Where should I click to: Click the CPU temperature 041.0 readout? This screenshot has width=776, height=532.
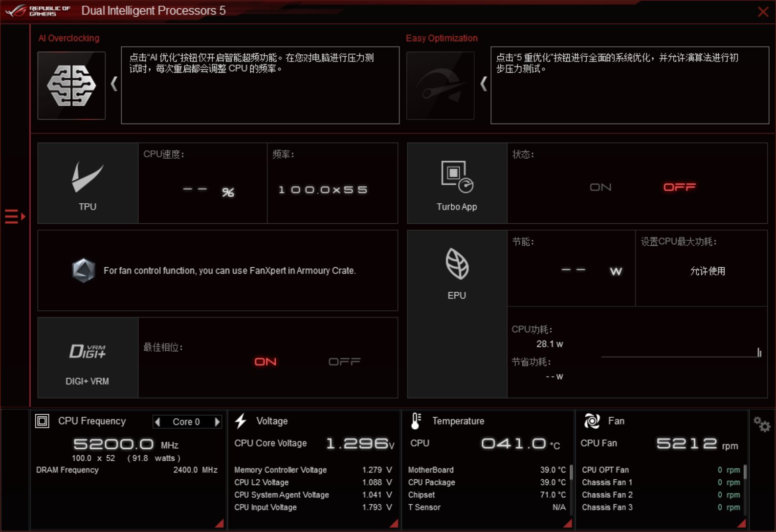tap(521, 444)
